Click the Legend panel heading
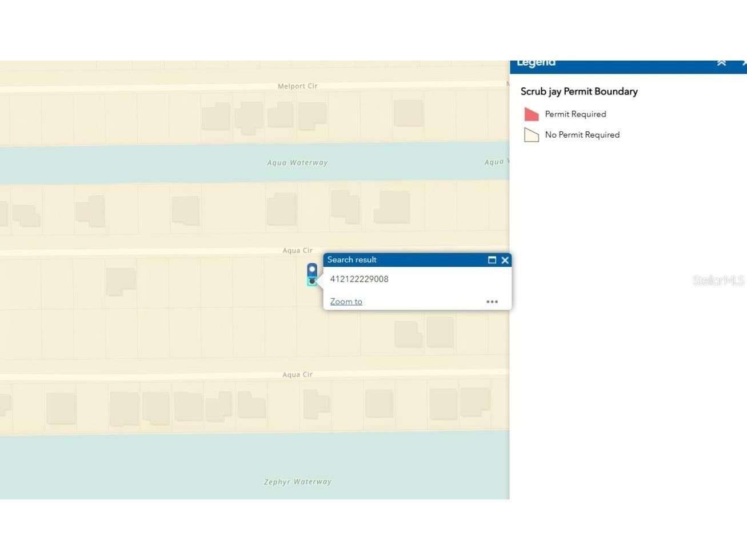 pos(536,63)
